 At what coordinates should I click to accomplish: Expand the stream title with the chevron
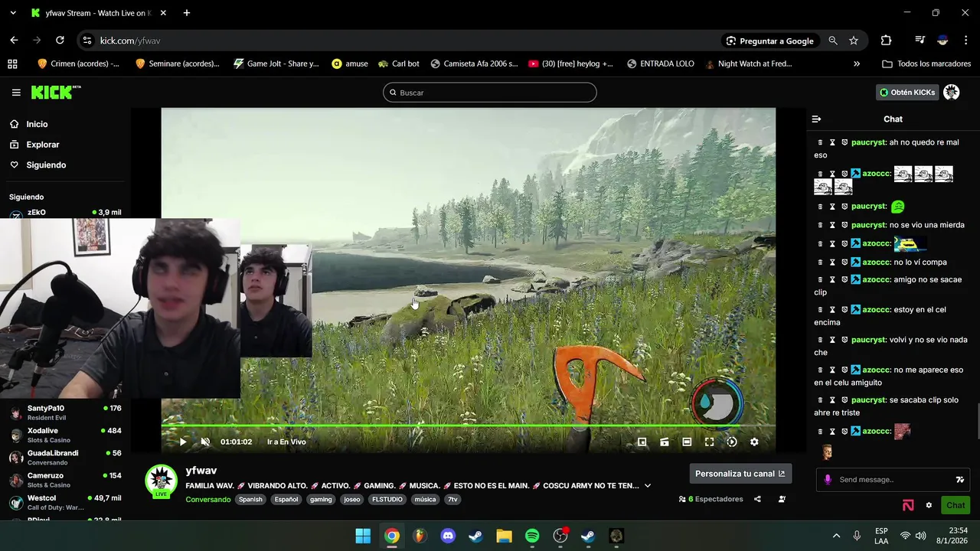[x=648, y=485]
